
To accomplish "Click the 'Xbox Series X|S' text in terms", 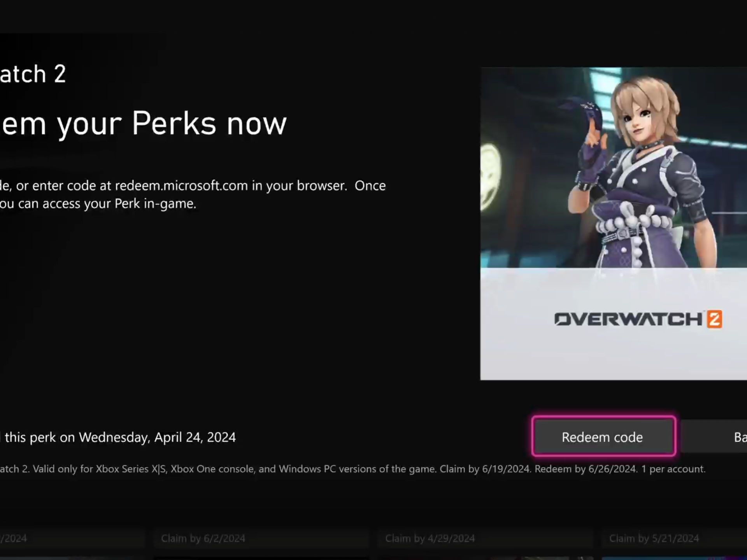I will coord(132,469).
